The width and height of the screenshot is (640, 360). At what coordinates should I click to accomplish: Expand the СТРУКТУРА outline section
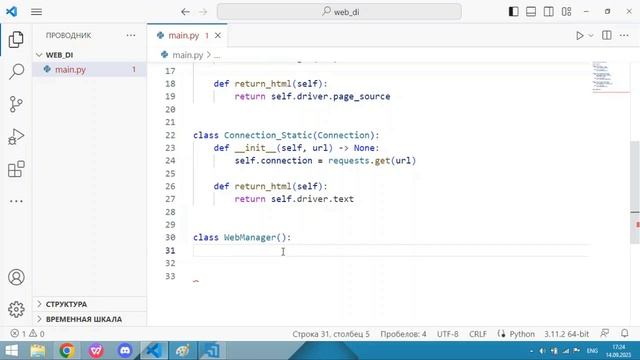click(x=89, y=304)
